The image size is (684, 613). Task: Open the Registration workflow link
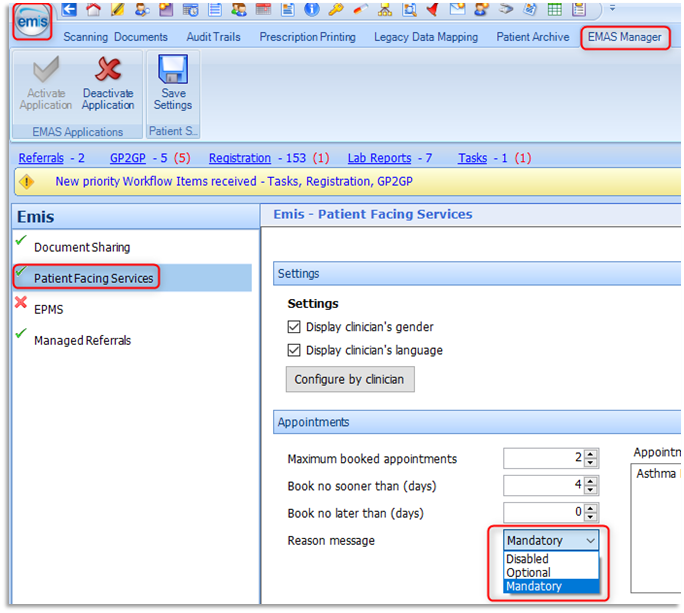click(x=239, y=158)
